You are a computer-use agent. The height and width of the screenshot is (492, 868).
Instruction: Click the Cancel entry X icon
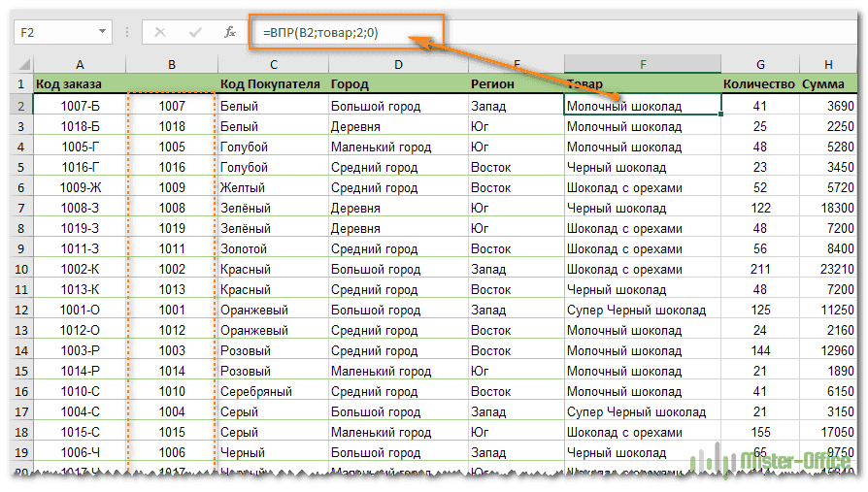tap(159, 32)
